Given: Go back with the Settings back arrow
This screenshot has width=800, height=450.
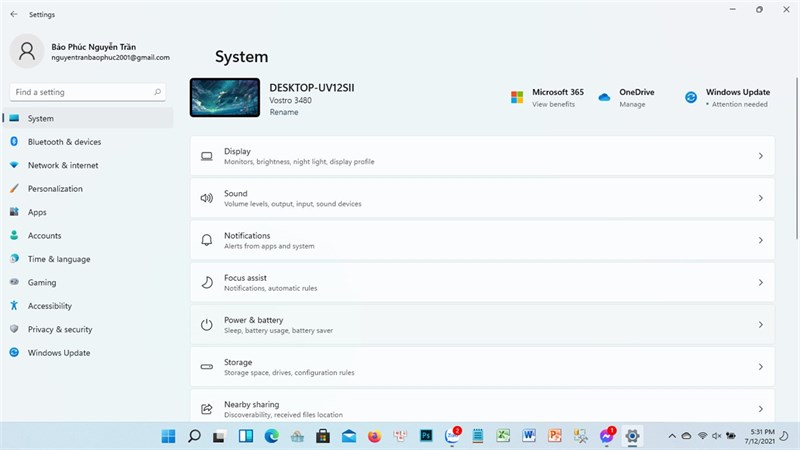Looking at the screenshot, I should point(14,14).
